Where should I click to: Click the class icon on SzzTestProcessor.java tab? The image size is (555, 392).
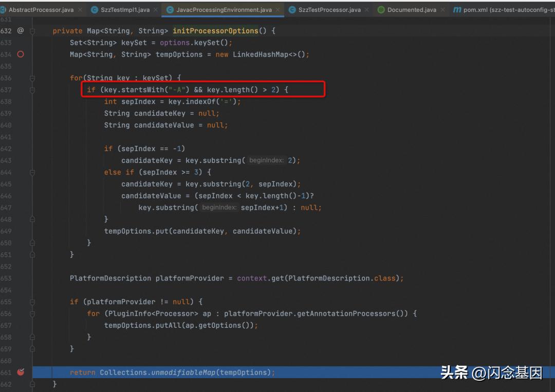[293, 9]
